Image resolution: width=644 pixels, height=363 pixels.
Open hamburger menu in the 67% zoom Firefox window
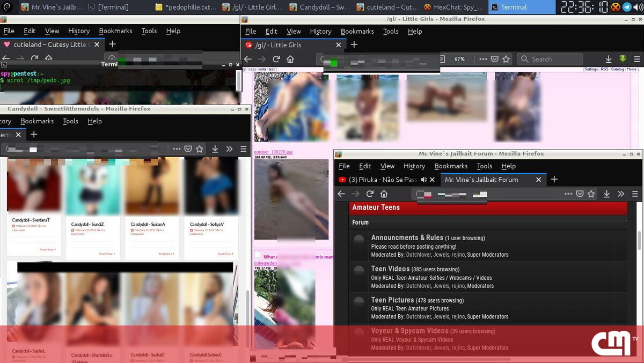coord(637,60)
